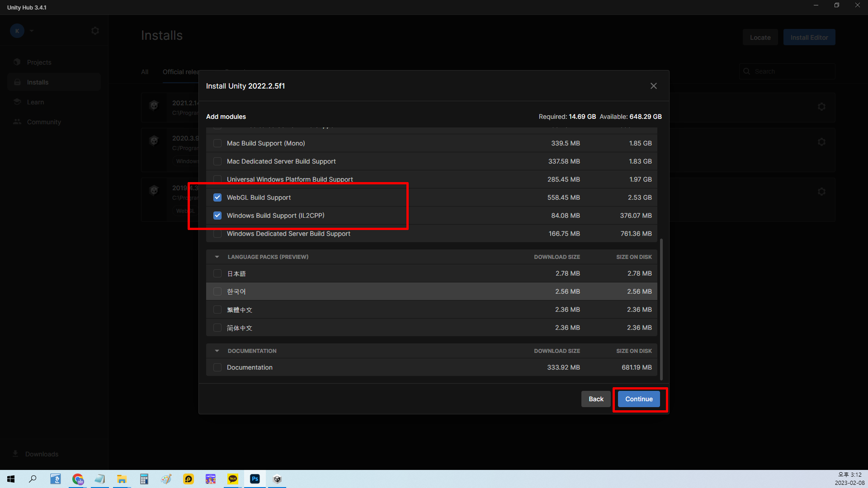Open settings gear for 2020.3 install
868x488 pixels.
point(821,142)
